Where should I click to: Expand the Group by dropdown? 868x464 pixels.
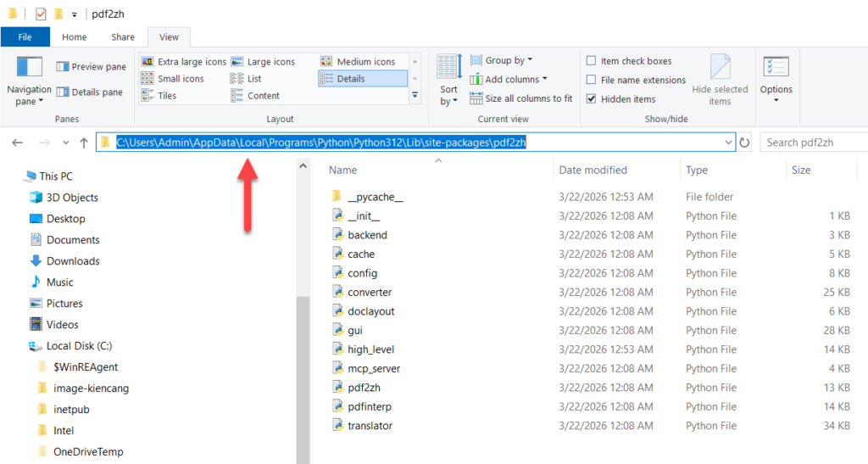508,60
